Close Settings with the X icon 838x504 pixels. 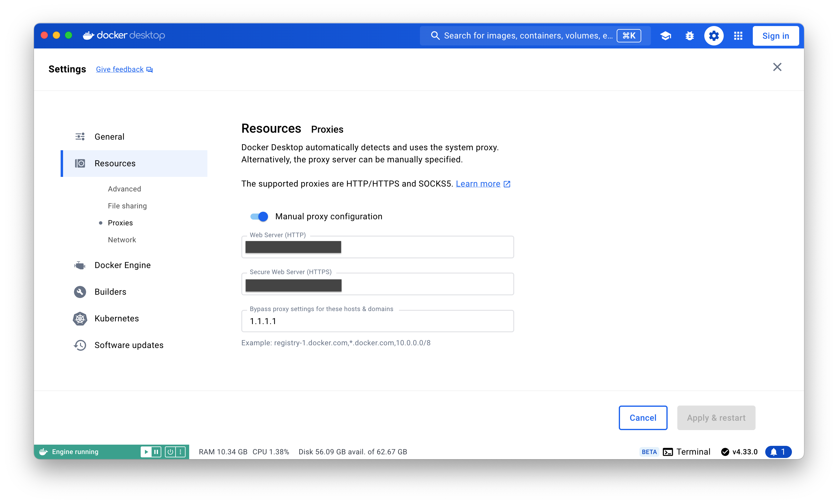(777, 67)
